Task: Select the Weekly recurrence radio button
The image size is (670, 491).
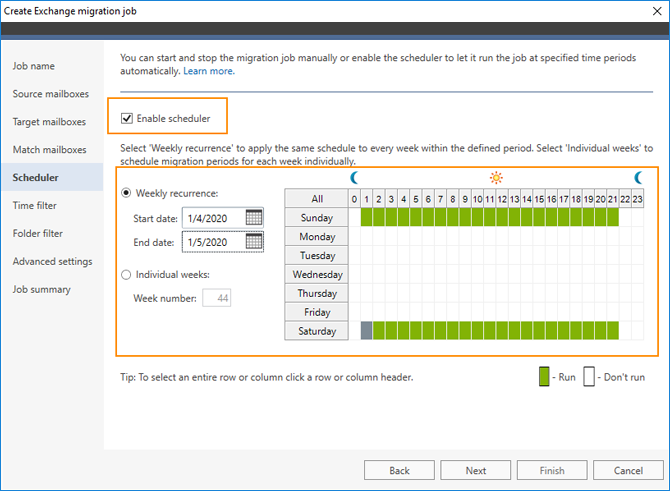Action: point(126,193)
